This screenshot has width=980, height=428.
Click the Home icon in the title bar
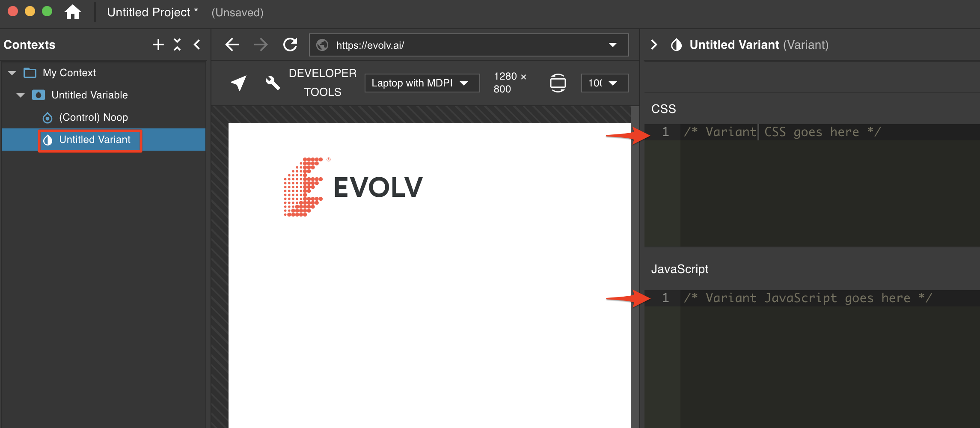point(74,12)
